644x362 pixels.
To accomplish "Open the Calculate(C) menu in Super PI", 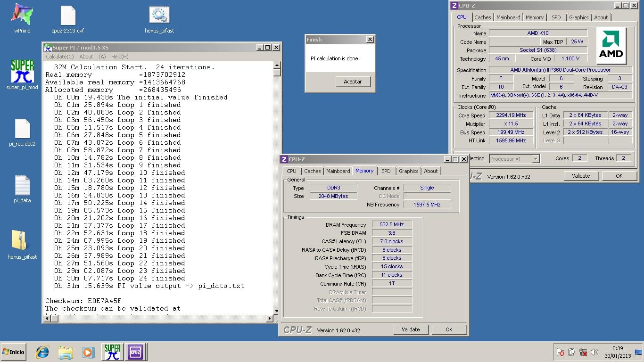I will 60,57.
